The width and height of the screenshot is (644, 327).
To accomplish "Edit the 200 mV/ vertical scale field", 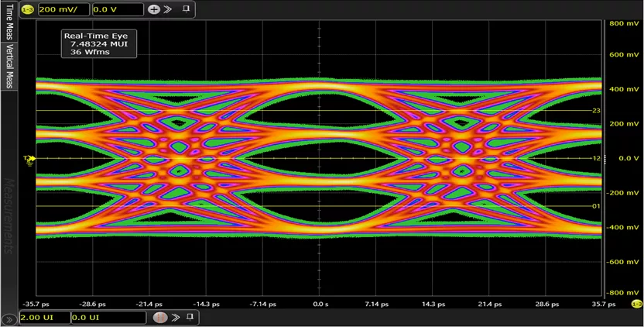I will (x=63, y=9).
